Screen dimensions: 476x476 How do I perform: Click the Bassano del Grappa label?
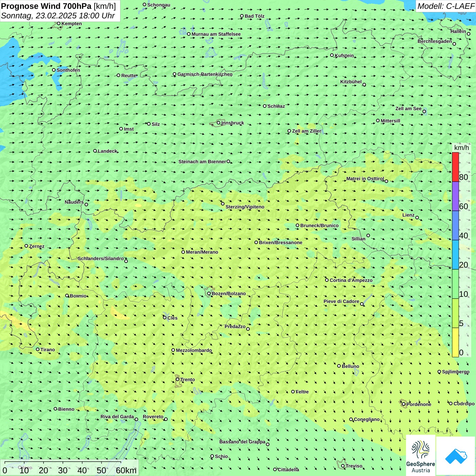tap(242, 442)
